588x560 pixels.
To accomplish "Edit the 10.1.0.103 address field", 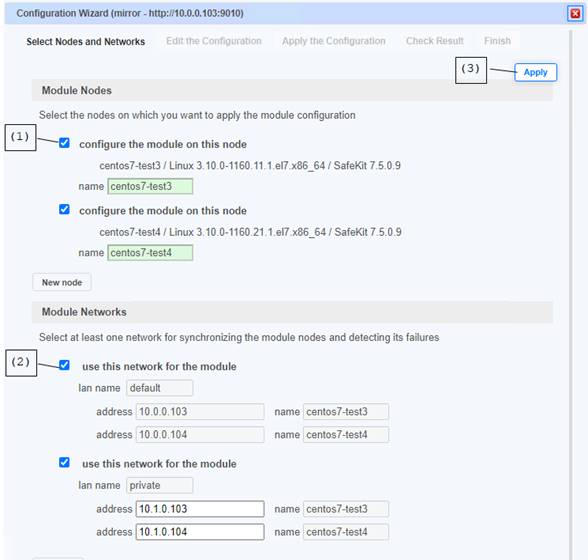I will pos(200,509).
